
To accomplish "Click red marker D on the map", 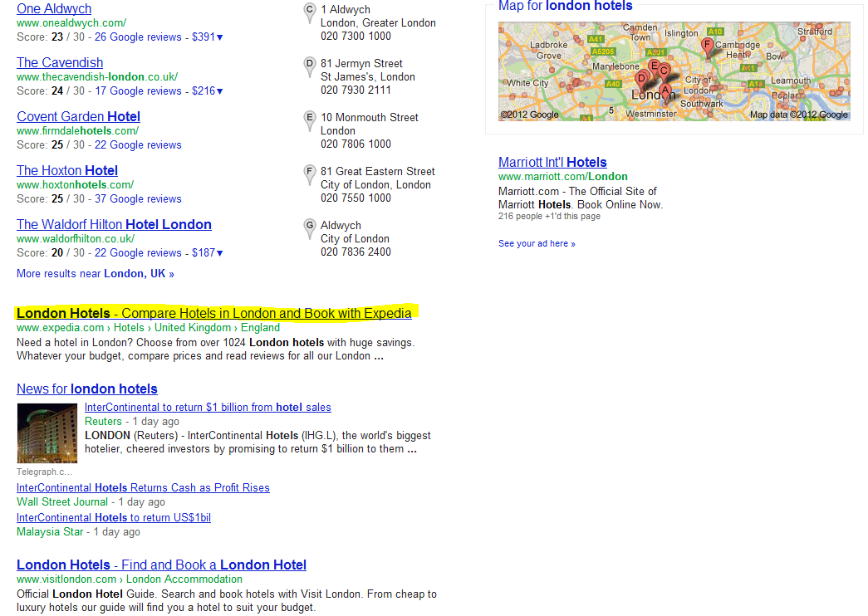I will coord(641,80).
